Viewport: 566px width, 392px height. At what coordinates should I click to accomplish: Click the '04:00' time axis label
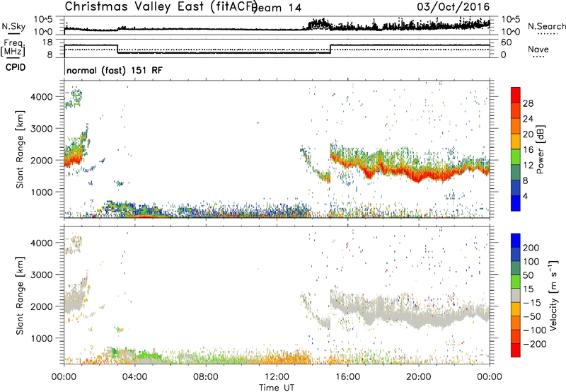135,377
